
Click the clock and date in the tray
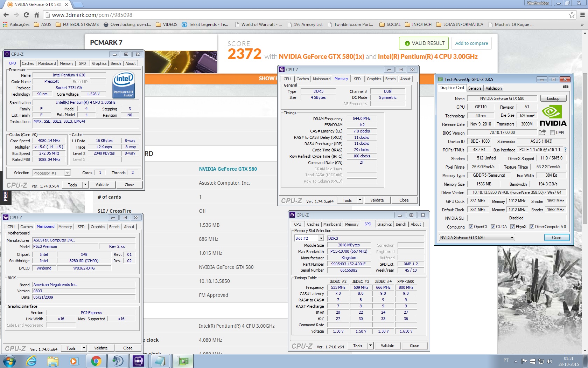568,361
